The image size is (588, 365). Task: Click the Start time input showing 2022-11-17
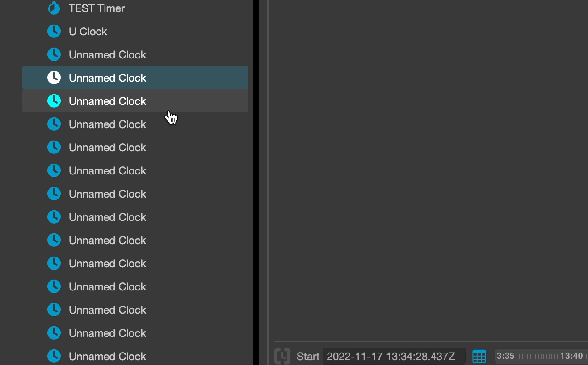393,356
